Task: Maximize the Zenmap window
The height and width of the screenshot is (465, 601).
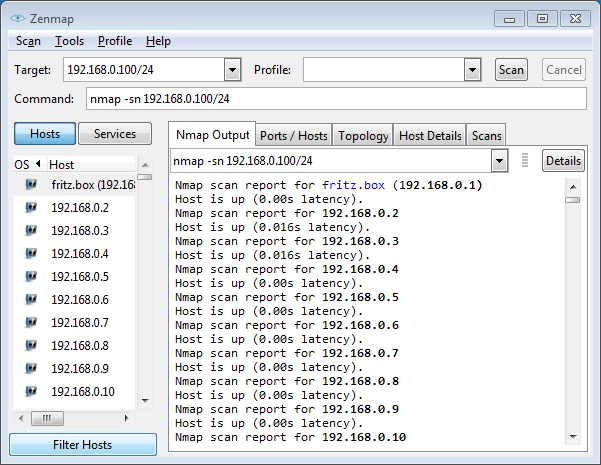Action: pyautogui.click(x=542, y=18)
